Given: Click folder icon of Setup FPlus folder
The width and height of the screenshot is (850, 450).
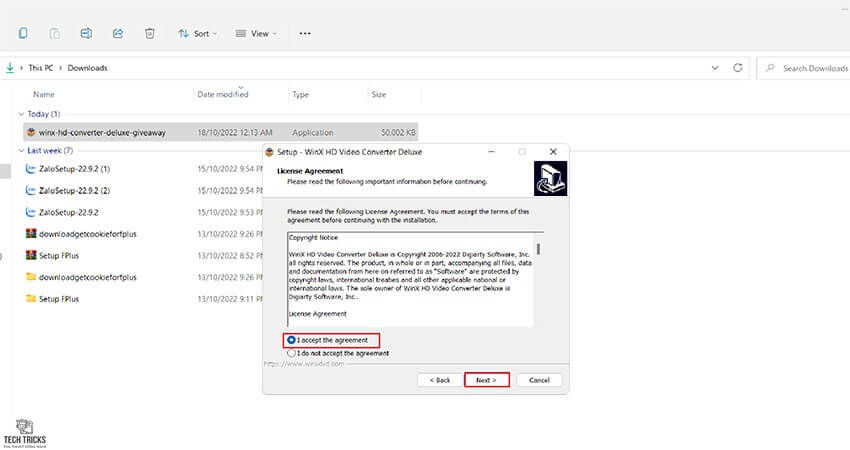Looking at the screenshot, I should pyautogui.click(x=31, y=298).
